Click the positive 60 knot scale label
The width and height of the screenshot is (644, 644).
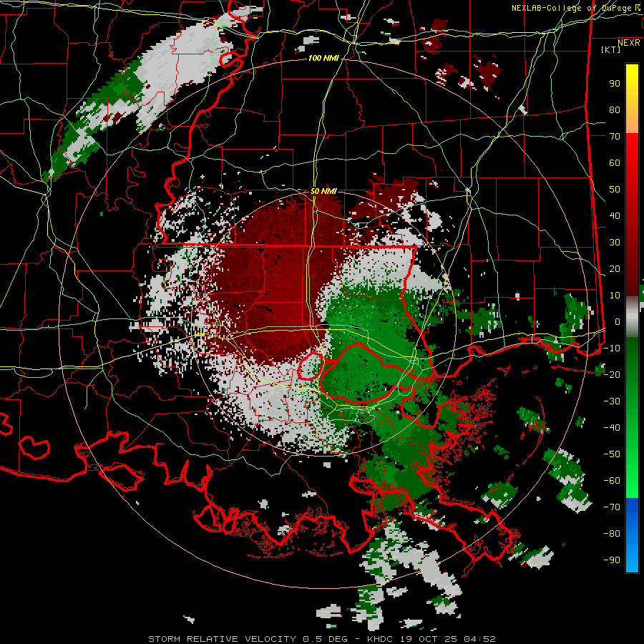tap(615, 162)
